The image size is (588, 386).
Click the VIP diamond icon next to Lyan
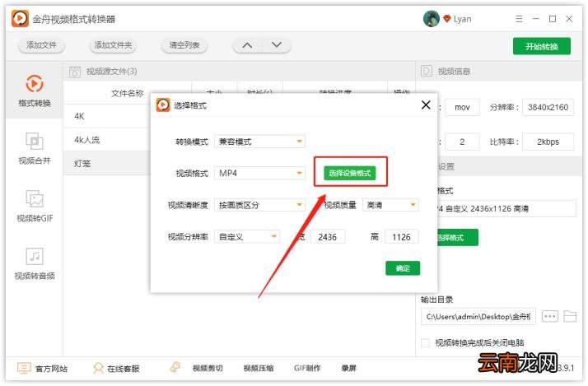[446, 19]
